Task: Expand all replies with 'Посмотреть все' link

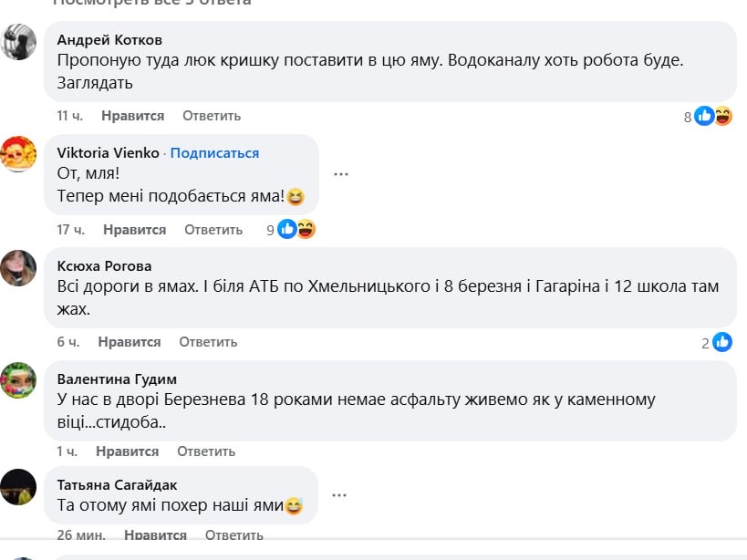Action: pyautogui.click(x=151, y=3)
